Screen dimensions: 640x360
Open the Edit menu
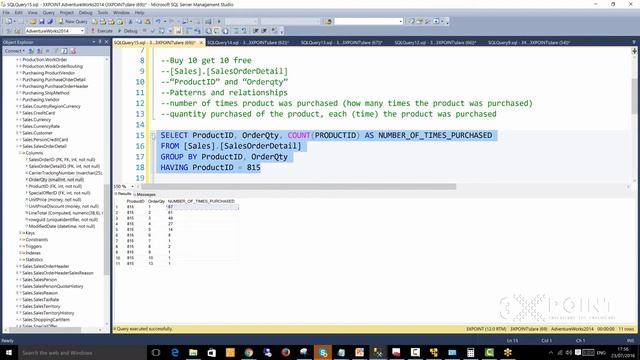[x=19, y=13]
